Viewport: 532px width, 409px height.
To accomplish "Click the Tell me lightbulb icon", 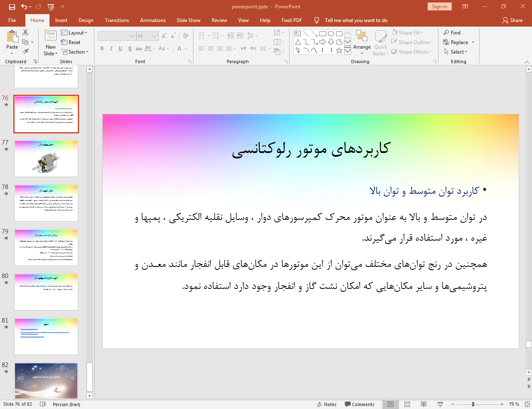I will 317,20.
